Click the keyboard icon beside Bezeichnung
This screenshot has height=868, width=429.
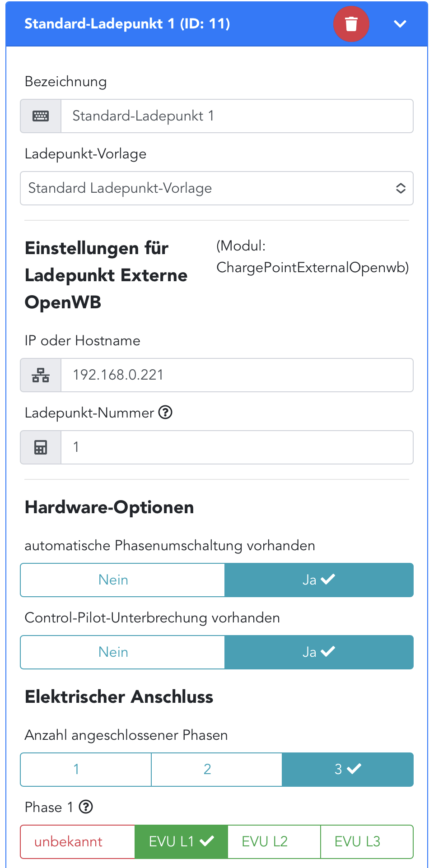tap(41, 116)
